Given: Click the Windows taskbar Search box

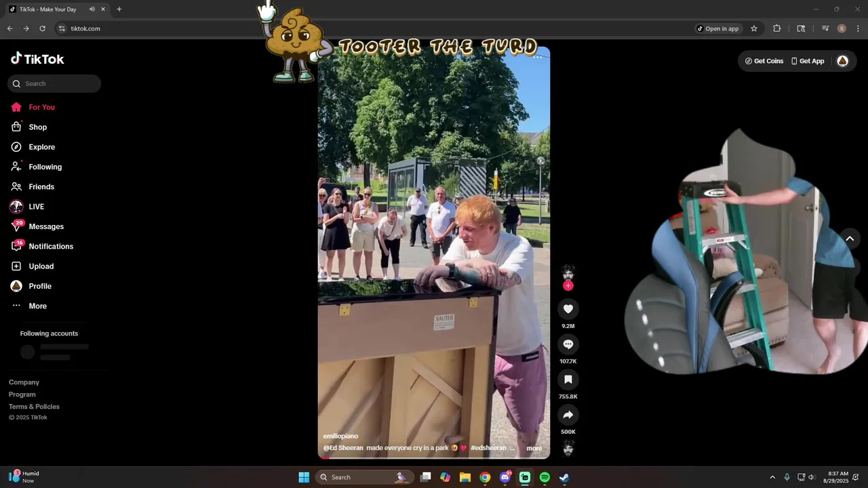Looking at the screenshot, I should (363, 477).
